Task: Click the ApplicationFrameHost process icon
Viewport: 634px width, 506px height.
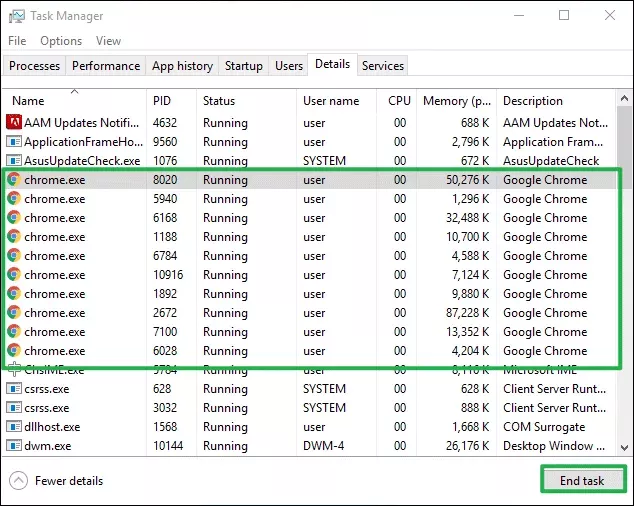Action: point(14,142)
